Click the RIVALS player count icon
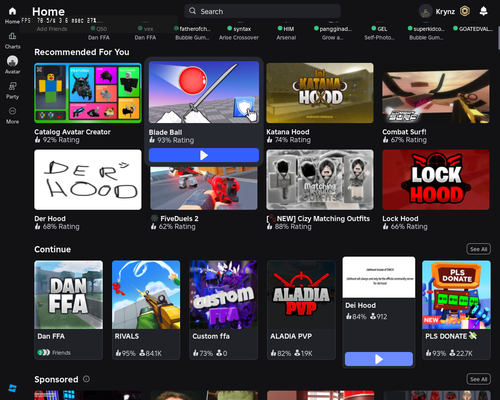This screenshot has width=500, height=400. pos(142,353)
